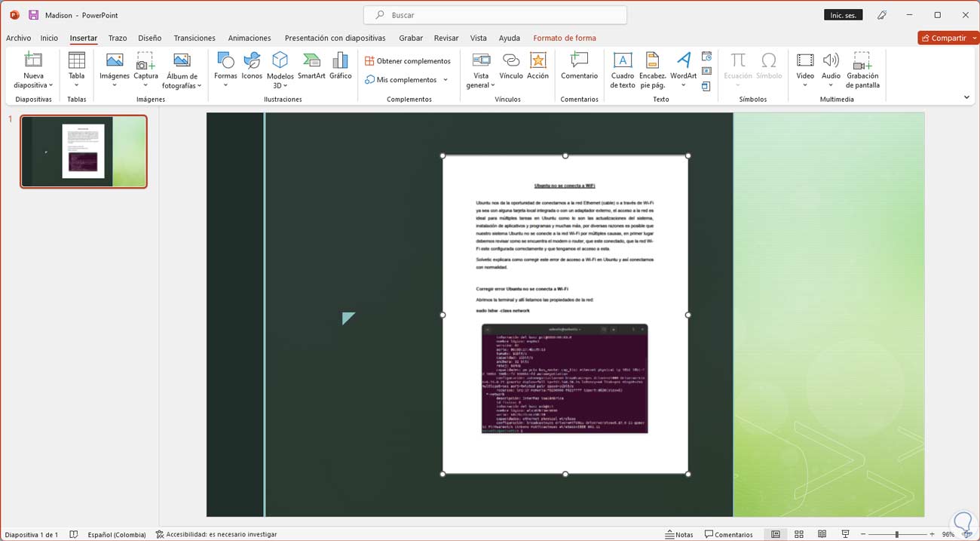Click the zoom slider handle
Screen dimensions: 980x541
click(896, 534)
